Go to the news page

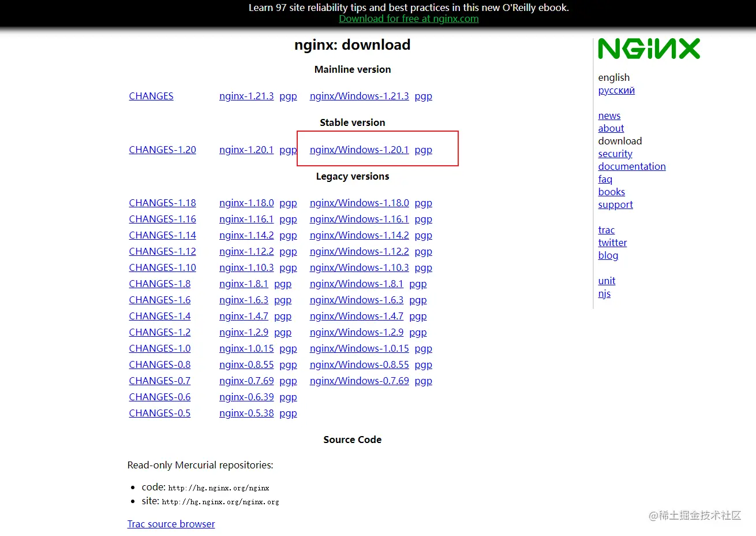[609, 116]
